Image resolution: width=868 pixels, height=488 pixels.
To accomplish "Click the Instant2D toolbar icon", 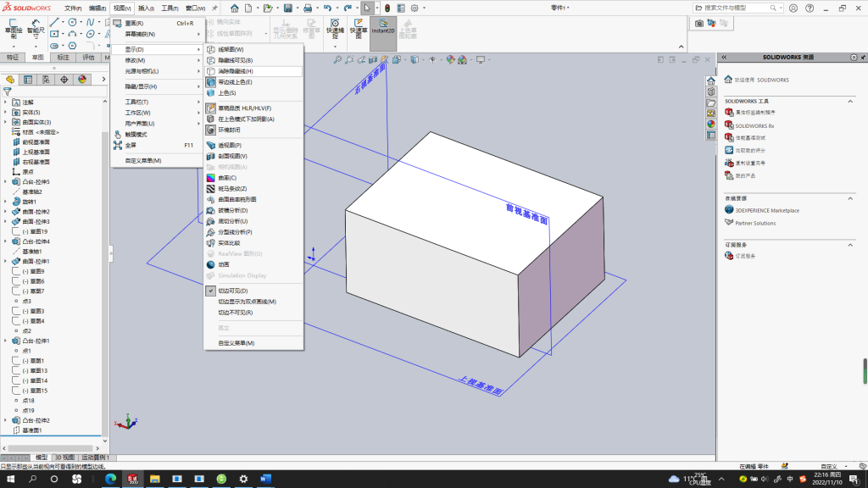I will click(x=383, y=26).
